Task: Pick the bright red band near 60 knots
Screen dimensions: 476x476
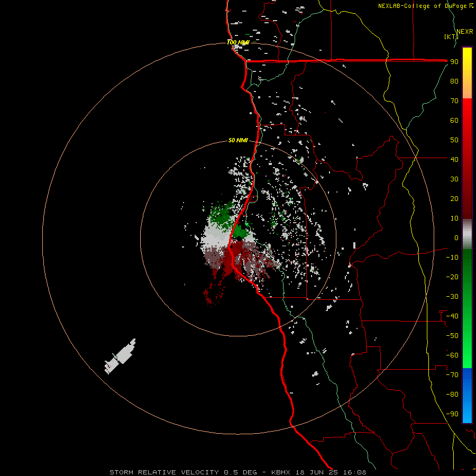Action: coord(467,117)
